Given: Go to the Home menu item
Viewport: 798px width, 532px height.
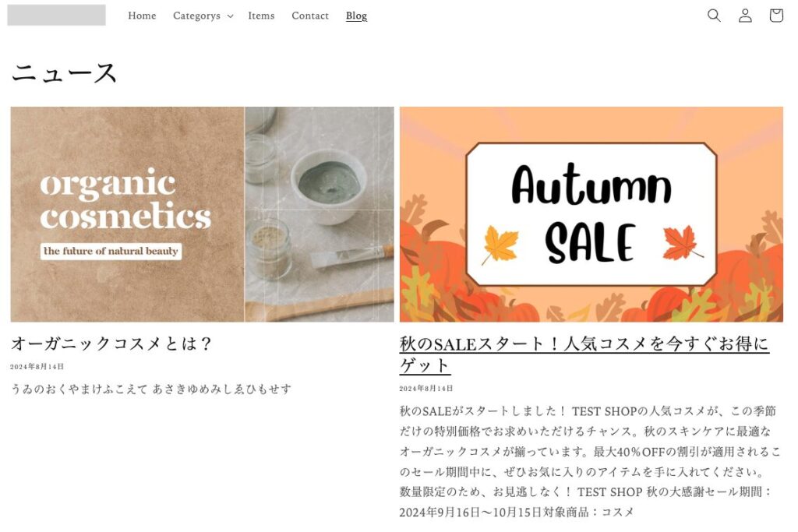Looking at the screenshot, I should tap(142, 16).
